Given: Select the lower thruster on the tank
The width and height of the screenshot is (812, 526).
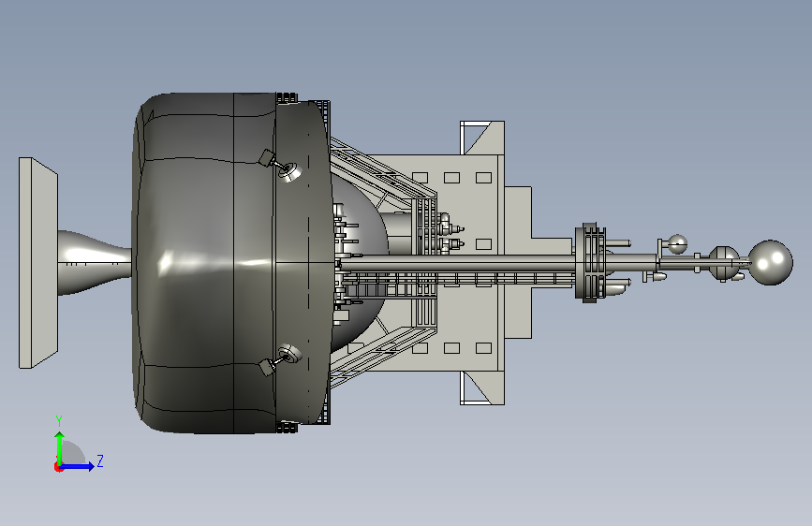Looking at the screenshot, I should (x=281, y=359).
